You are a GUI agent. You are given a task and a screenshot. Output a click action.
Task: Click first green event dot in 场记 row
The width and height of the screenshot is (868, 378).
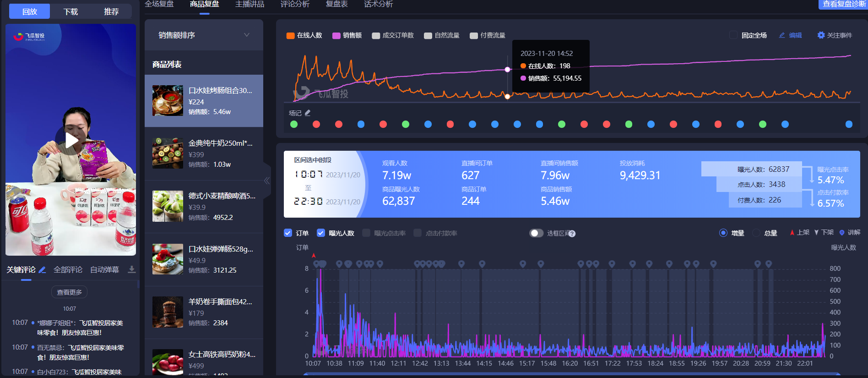point(294,124)
